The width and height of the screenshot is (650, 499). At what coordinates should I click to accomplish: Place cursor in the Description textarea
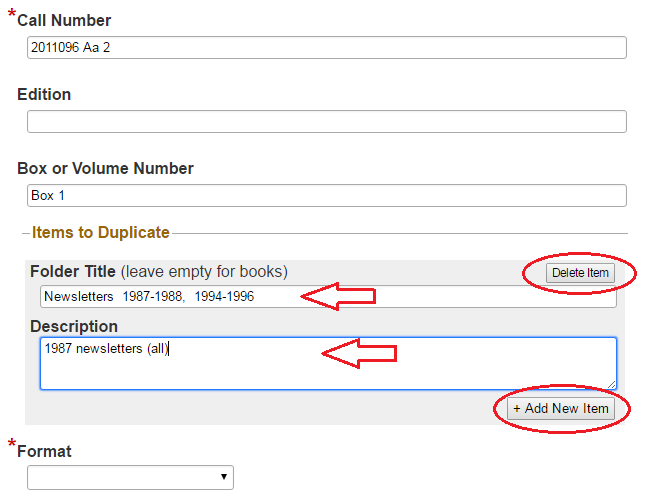pyautogui.click(x=328, y=363)
